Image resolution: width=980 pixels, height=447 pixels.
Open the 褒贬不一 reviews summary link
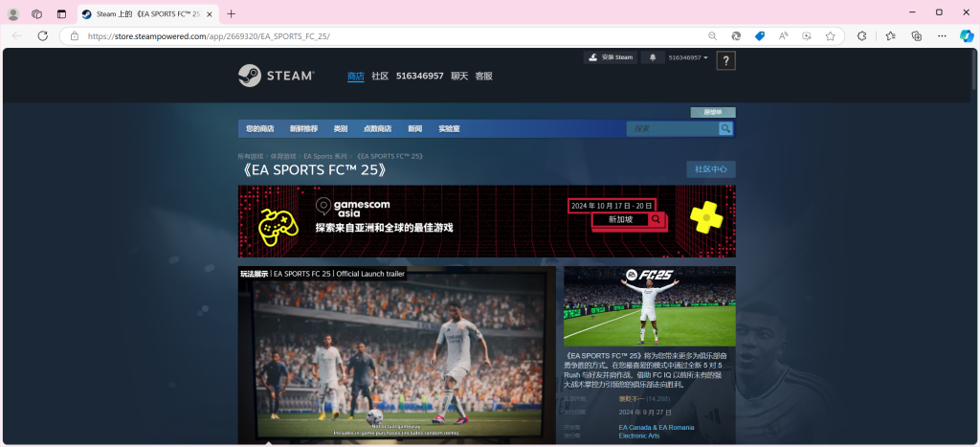(632, 398)
